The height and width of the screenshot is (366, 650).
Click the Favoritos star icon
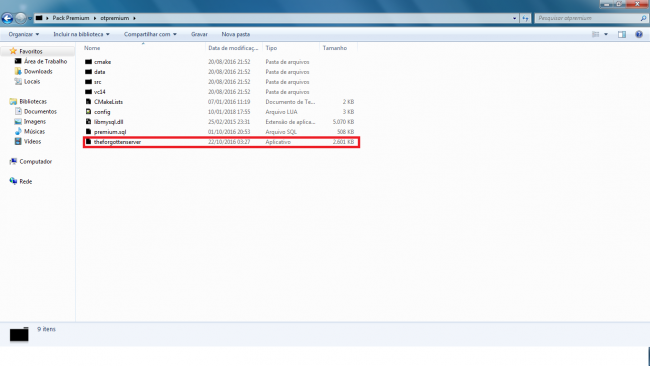(x=13, y=51)
